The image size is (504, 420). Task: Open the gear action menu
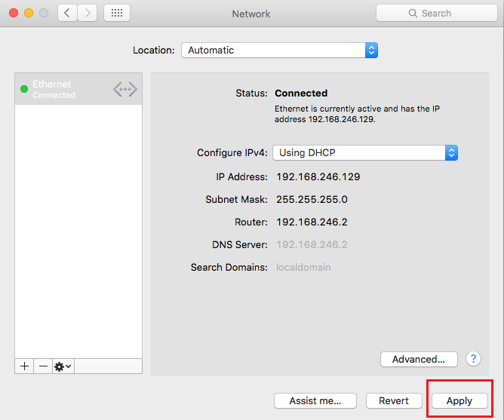[x=63, y=366]
